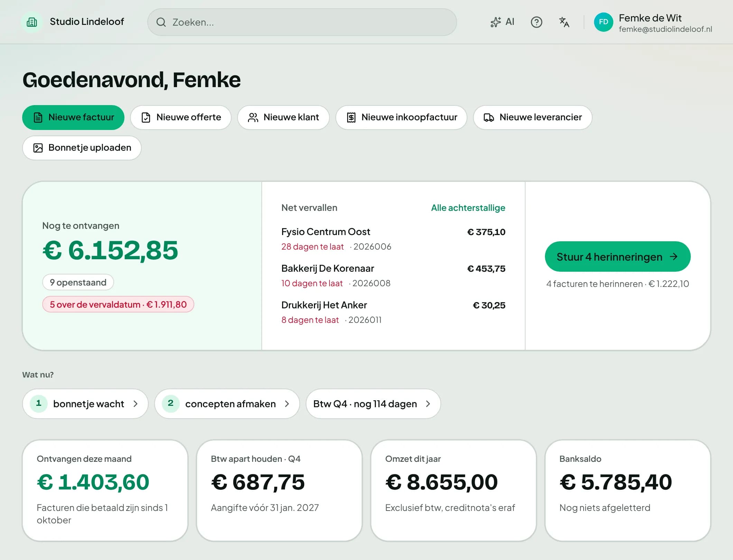
Task: Click the '5 over de vervaldatum' red badge
Action: 118,305
